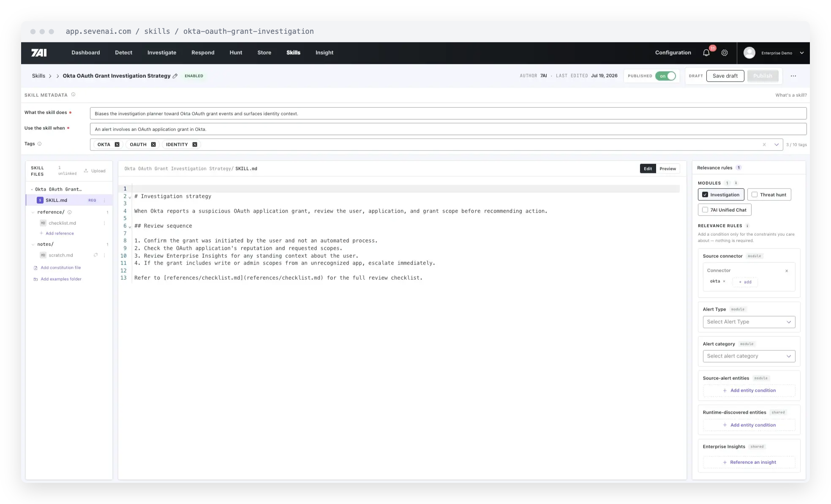This screenshot has height=504, width=831.
Task: Open options menu for SKILL.md
Action: (x=104, y=200)
